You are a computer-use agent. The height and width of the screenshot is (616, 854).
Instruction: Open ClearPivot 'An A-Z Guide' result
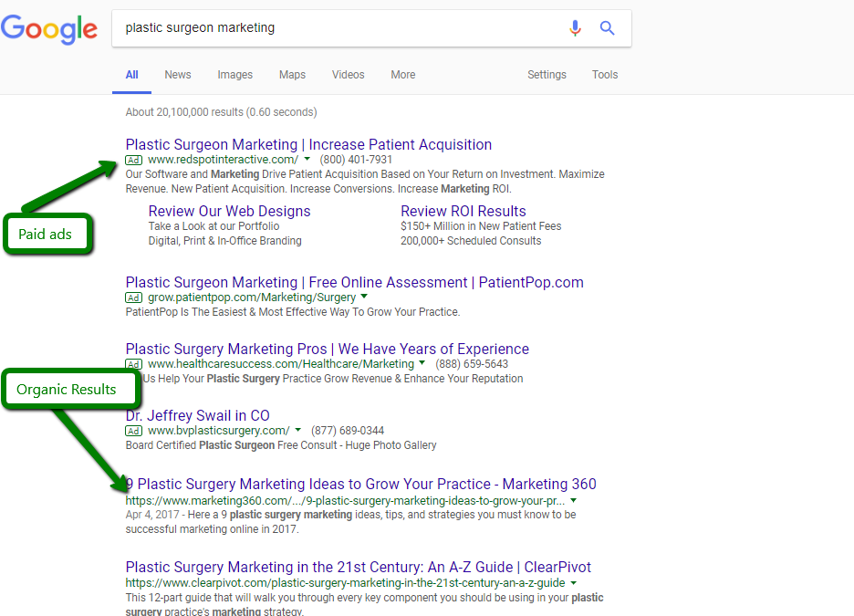pyautogui.click(x=358, y=567)
